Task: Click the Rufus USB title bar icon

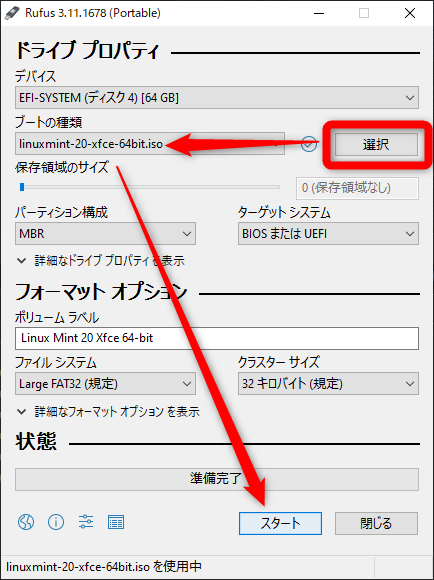Action: 12,13
